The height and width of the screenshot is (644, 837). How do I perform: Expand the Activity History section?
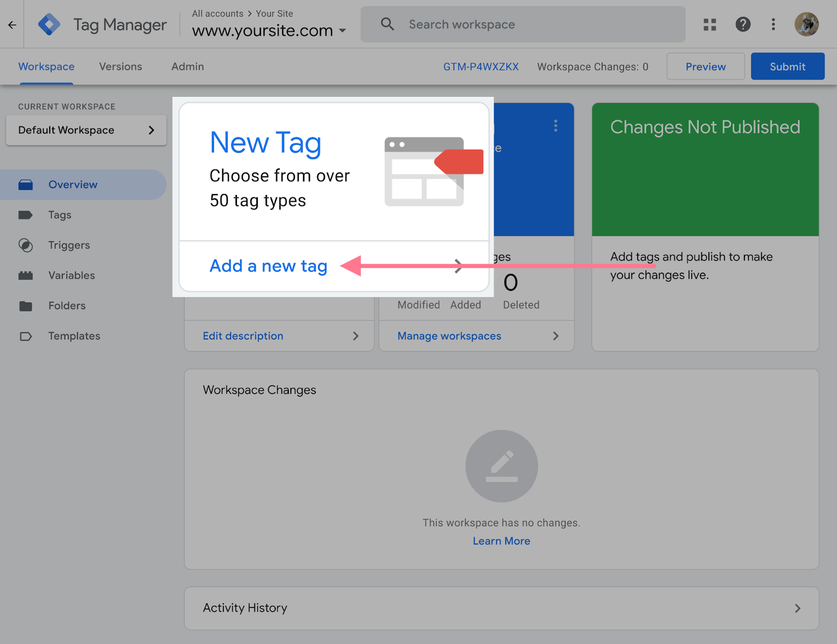(x=797, y=608)
